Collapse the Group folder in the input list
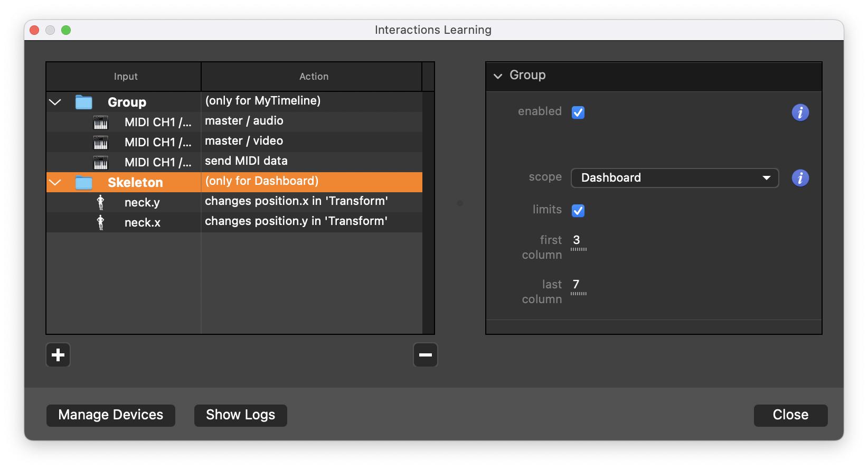The image size is (868, 469). pyautogui.click(x=55, y=102)
